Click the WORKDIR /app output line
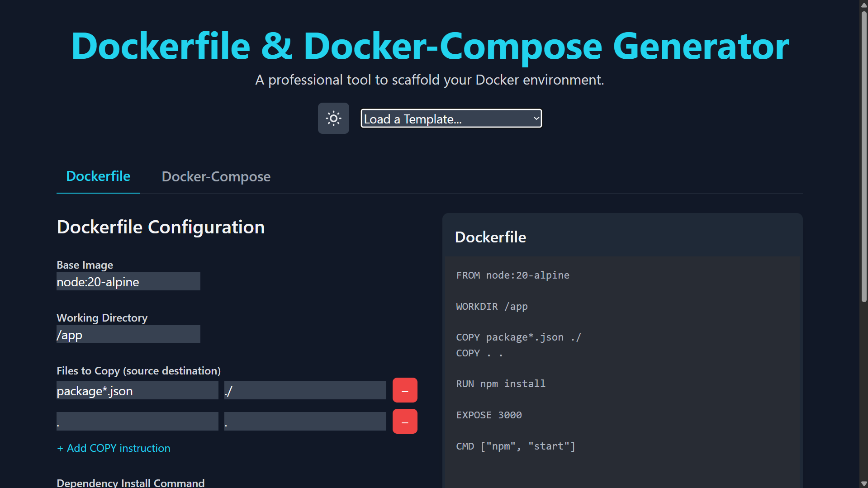 click(x=492, y=307)
